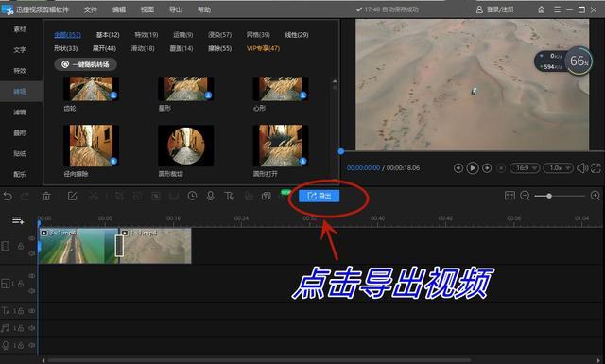Screen dimensions: 605x364
Task: Select the 圆形裁切 transition thumbnail
Action: (x=185, y=146)
